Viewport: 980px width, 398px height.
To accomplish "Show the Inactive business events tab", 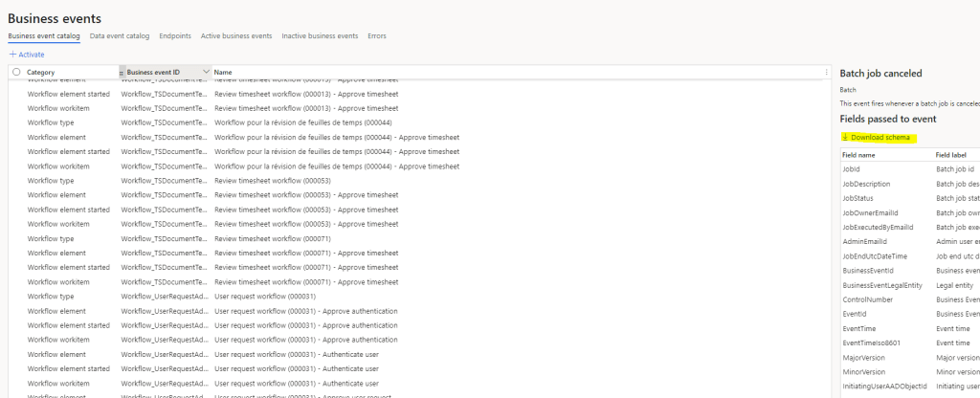I will [320, 35].
